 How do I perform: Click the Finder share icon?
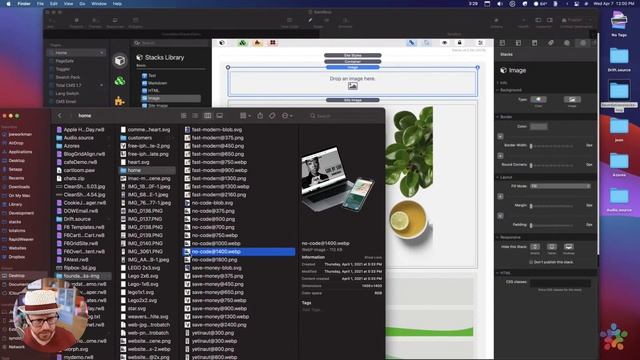pos(260,116)
